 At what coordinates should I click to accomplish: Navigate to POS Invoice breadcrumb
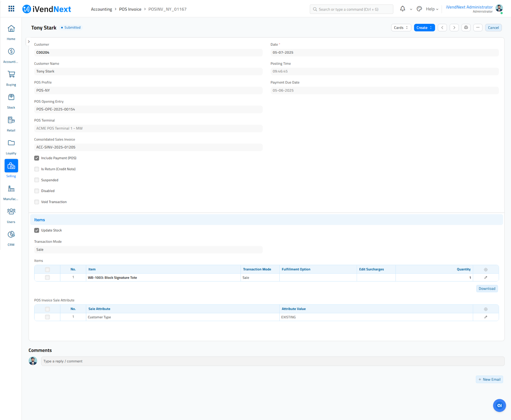(130, 9)
